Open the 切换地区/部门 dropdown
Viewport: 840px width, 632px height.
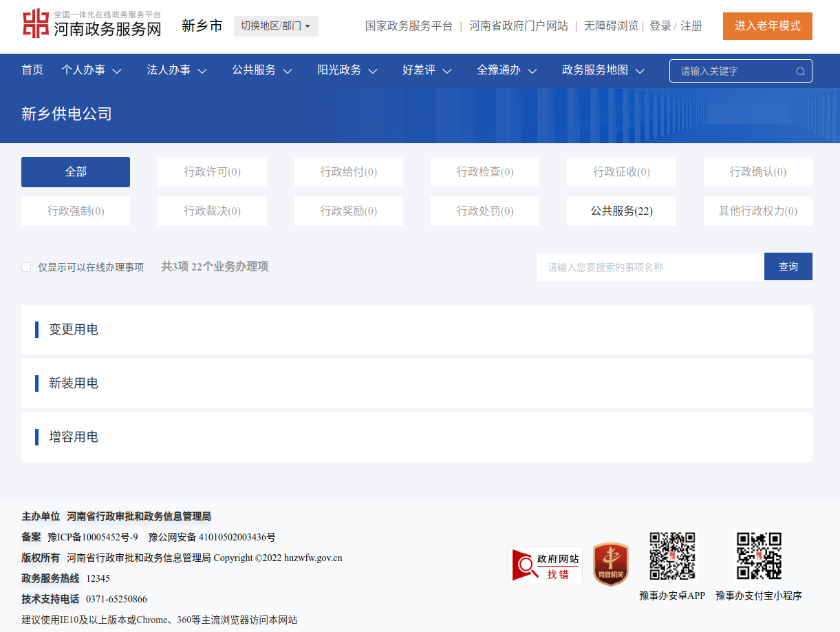[276, 26]
